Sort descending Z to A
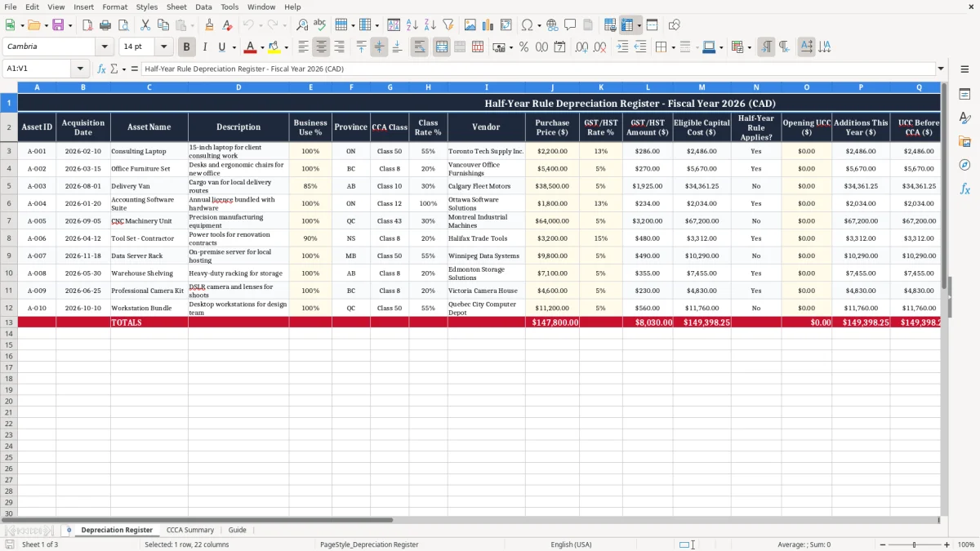Image resolution: width=980 pixels, height=551 pixels. (430, 25)
